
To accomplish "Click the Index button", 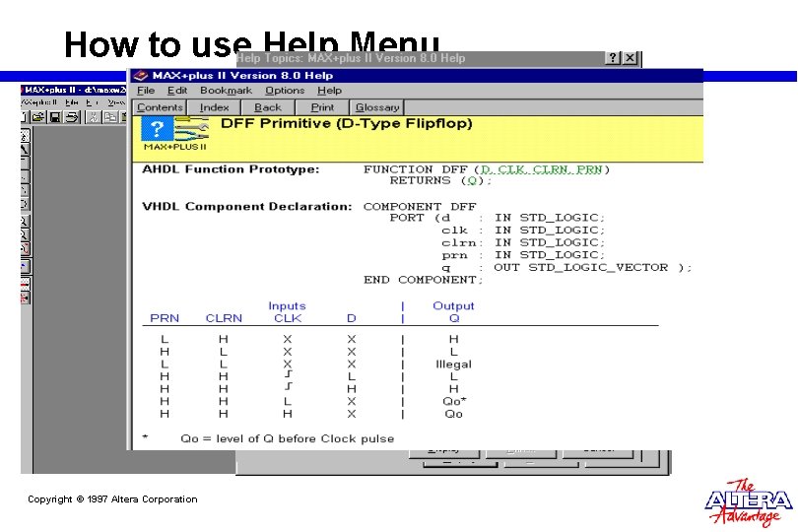I will 214,107.
